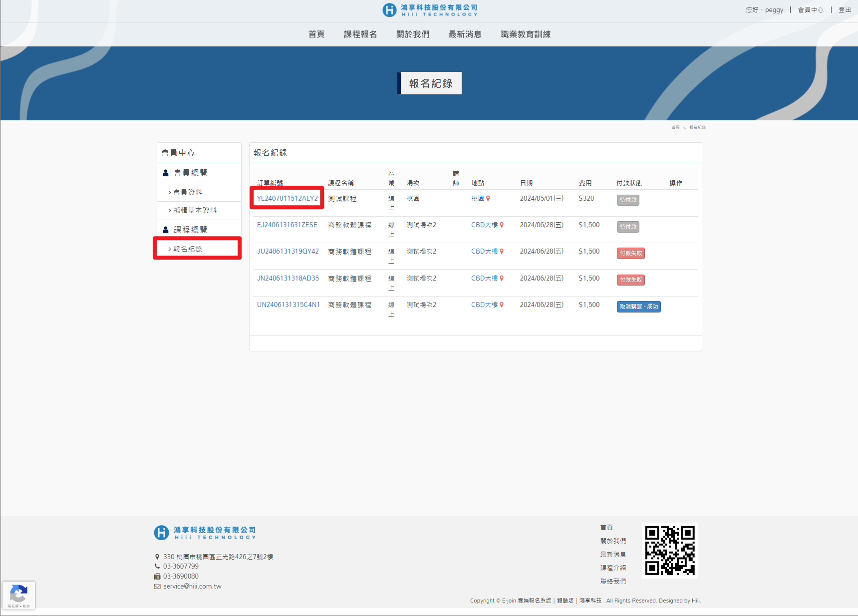Screen dimensions: 858x616
Task: Open 職業教育訓練 from the navigation bar
Action: pyautogui.click(x=526, y=34)
